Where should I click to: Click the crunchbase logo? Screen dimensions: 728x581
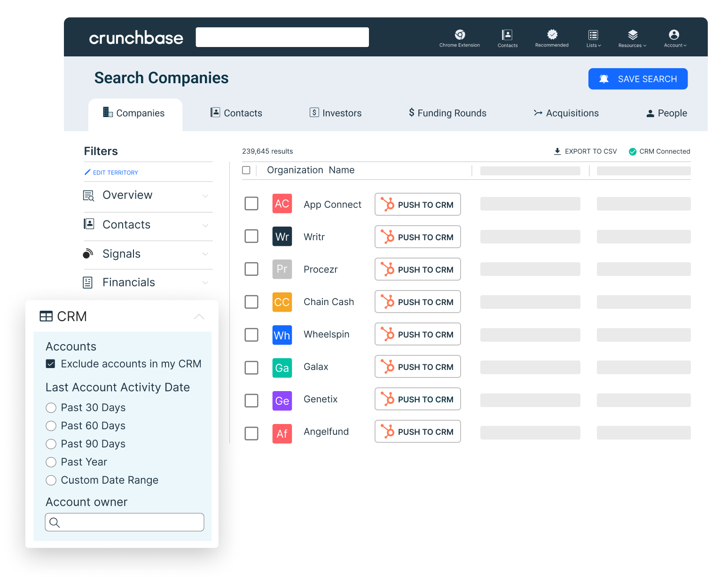pos(136,38)
